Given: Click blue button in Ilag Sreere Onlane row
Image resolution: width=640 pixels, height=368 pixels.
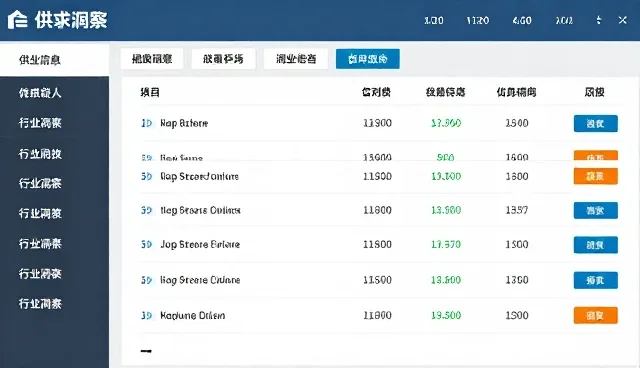Looking at the screenshot, I should 596,280.
